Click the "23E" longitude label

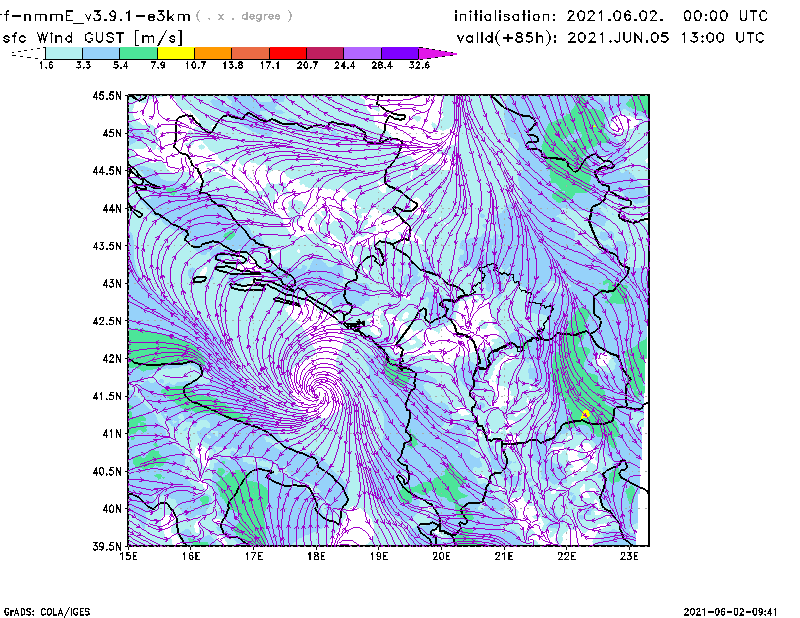[x=629, y=556]
